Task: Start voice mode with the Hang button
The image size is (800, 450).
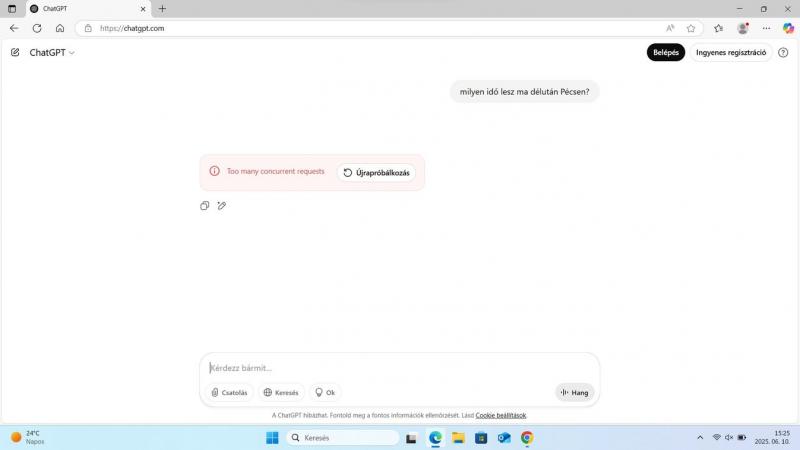Action: coord(574,392)
